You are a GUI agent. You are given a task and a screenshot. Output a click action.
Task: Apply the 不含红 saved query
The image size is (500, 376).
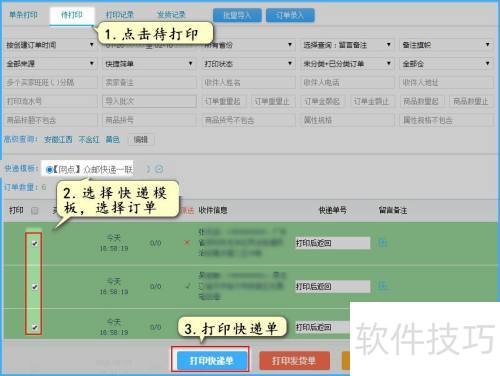89,139
